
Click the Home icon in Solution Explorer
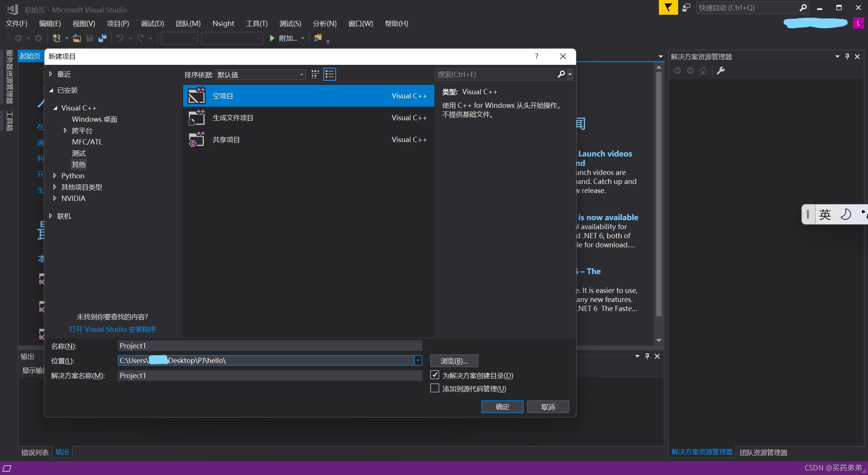point(703,70)
